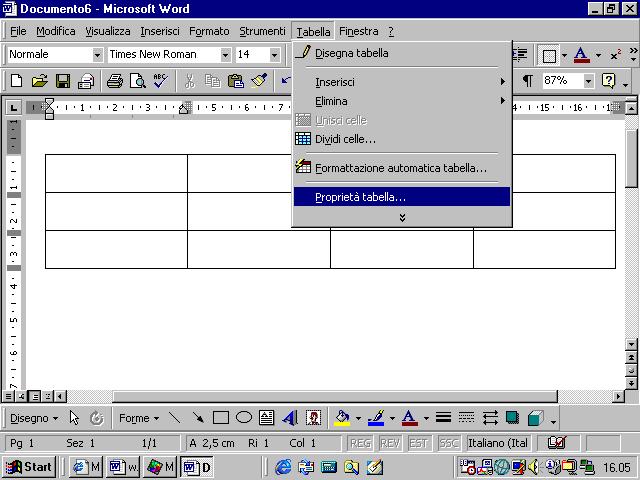Launch Internet Explorer from quick launch
This screenshot has height=480, width=640.
click(283, 467)
